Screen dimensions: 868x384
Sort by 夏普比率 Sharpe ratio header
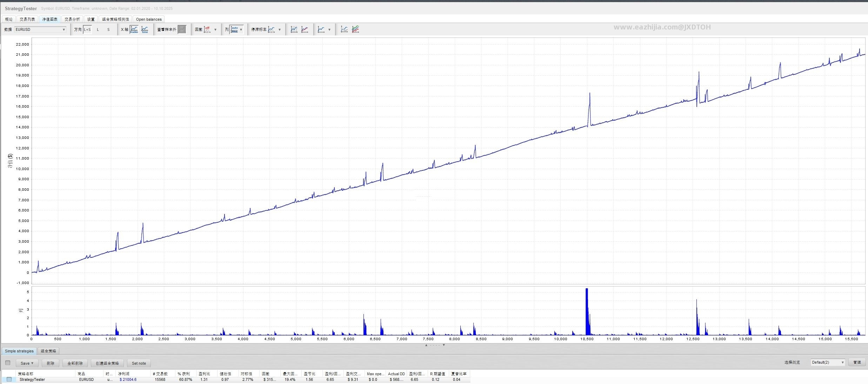(460, 374)
